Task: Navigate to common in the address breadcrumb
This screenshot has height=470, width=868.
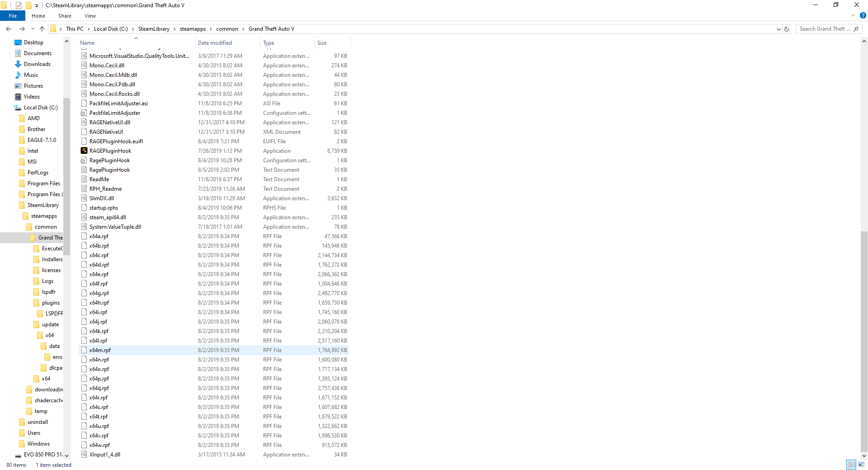Action: click(227, 29)
